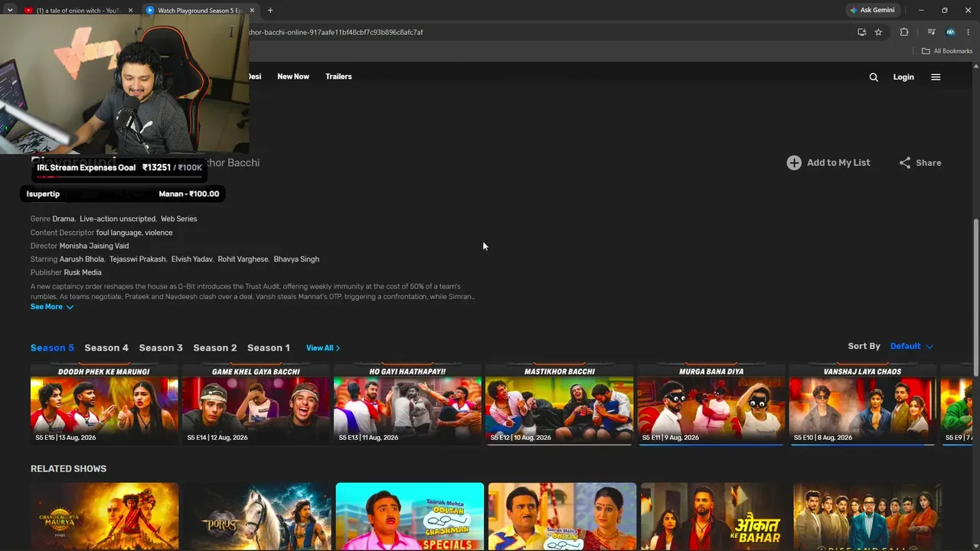980x551 pixels.
Task: Open the Chandragupta Maurya related show
Action: (x=104, y=517)
